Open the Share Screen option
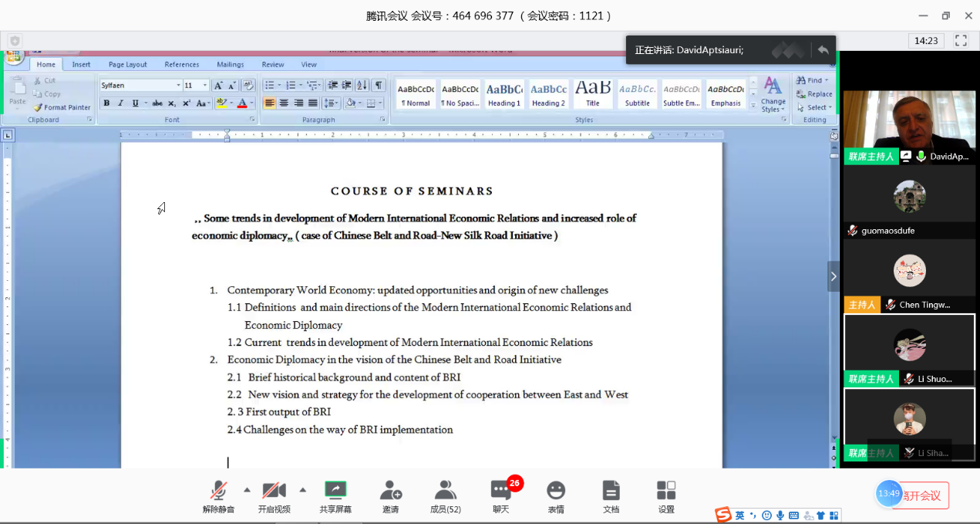This screenshot has width=980, height=524. tap(335, 495)
